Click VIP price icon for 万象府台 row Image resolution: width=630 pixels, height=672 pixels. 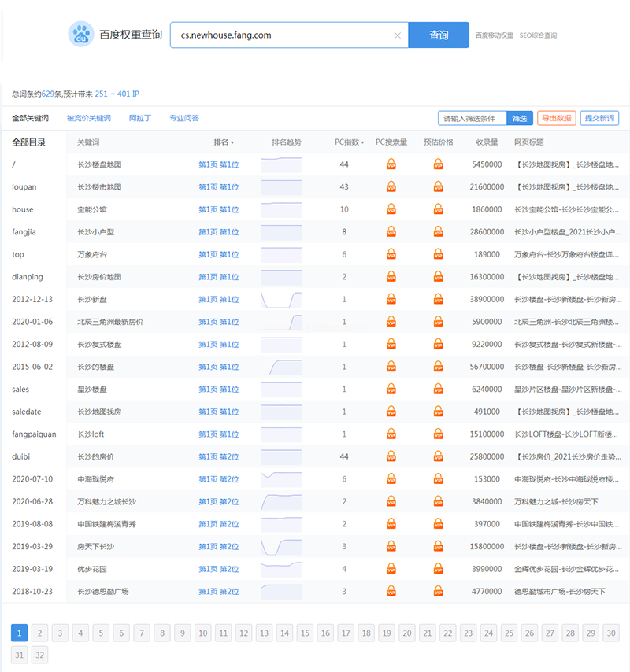tap(439, 254)
